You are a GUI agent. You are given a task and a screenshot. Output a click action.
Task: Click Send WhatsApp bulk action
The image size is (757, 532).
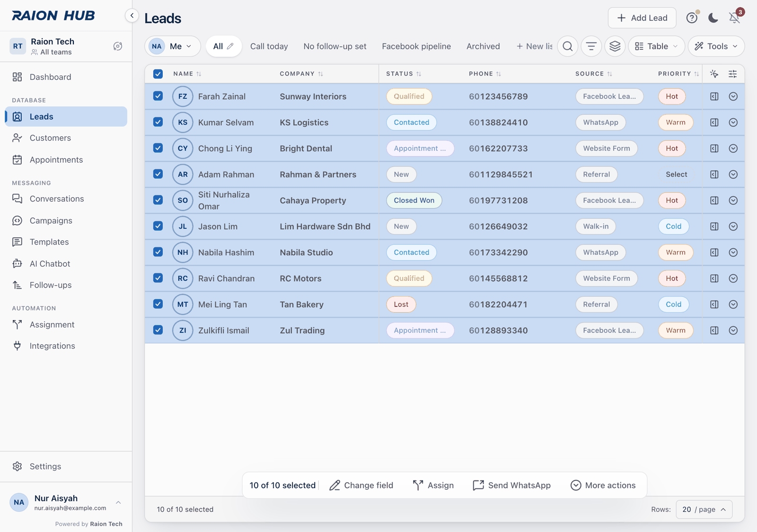click(x=512, y=485)
